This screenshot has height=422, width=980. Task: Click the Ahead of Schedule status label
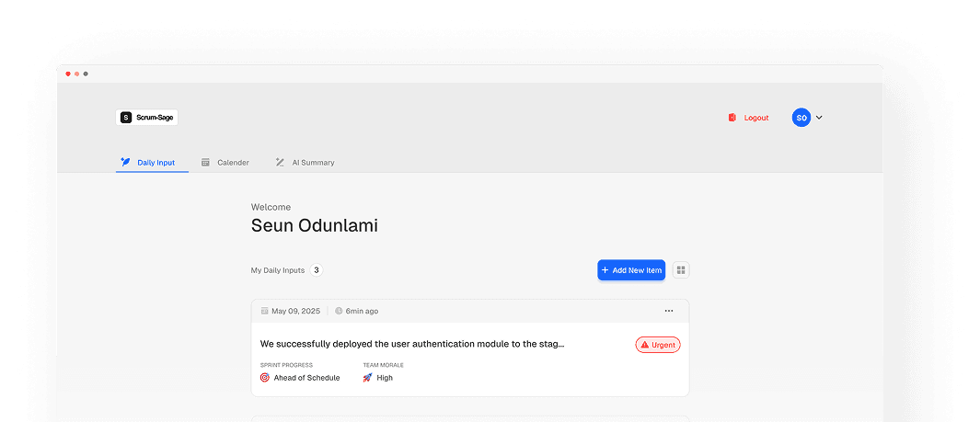(x=306, y=378)
